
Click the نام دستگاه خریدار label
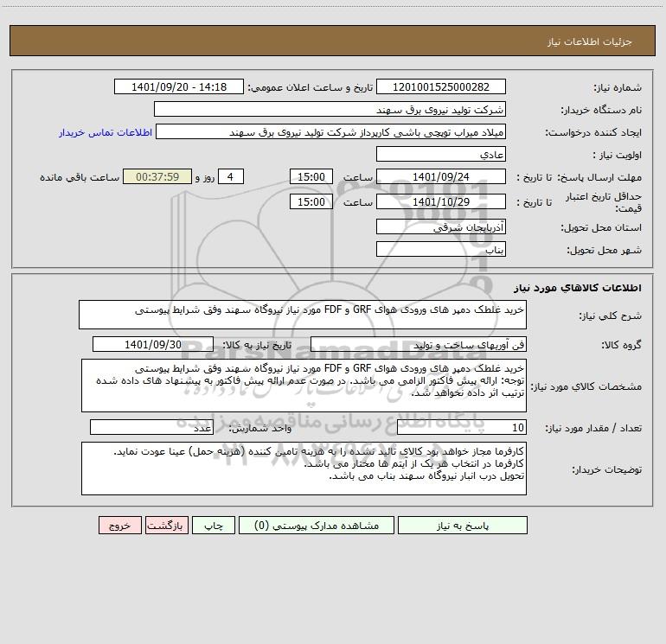(x=601, y=110)
